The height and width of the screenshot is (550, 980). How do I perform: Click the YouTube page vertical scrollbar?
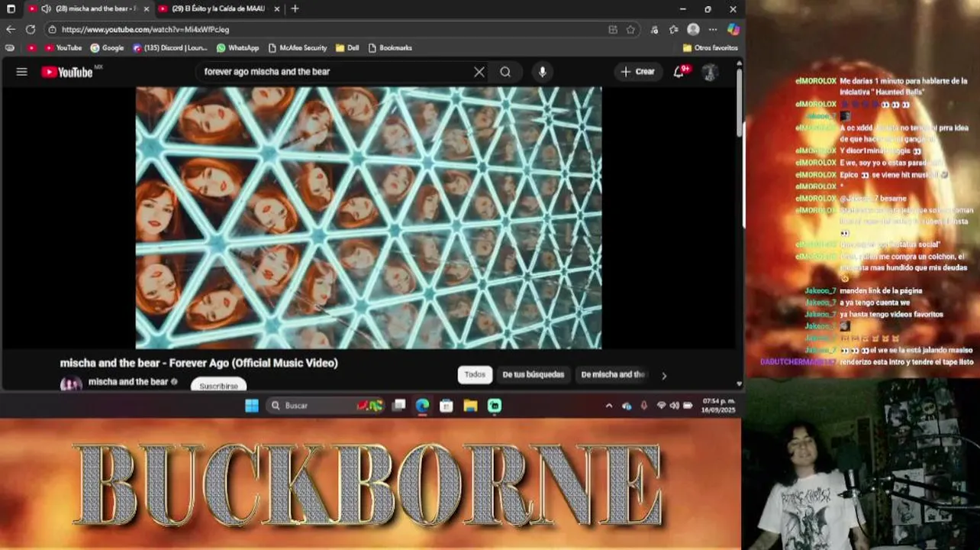(739, 103)
